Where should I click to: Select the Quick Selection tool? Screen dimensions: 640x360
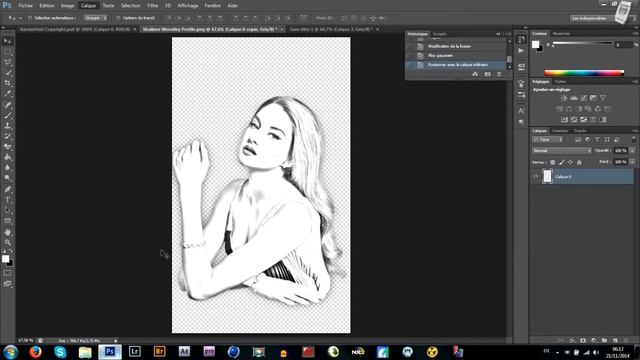[x=7, y=73]
